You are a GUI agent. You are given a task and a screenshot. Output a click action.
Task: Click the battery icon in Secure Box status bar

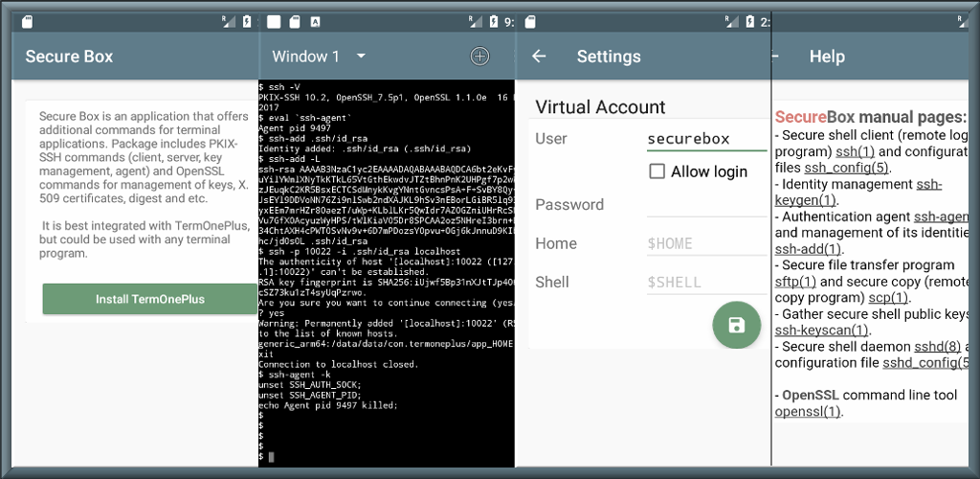[x=248, y=22]
